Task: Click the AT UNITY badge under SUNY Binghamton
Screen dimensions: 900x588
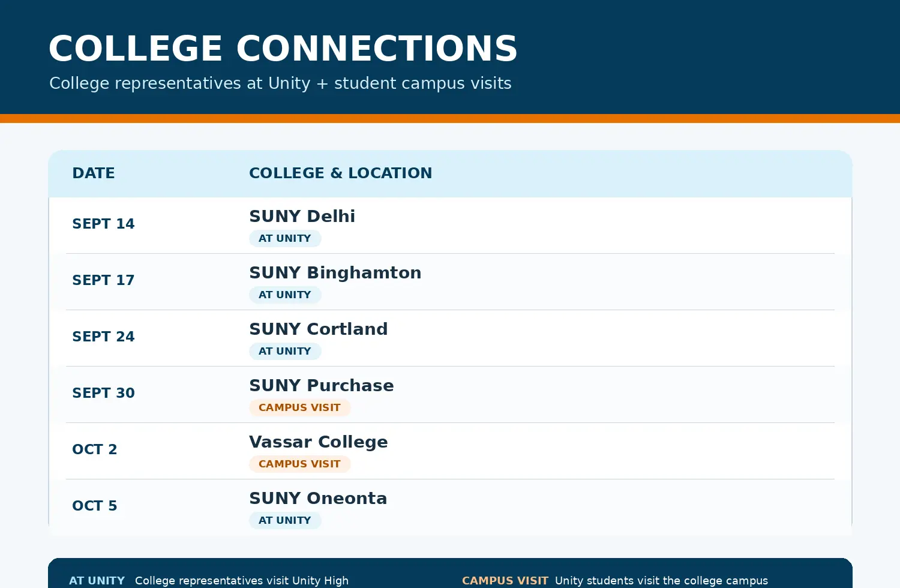Action: (x=285, y=295)
